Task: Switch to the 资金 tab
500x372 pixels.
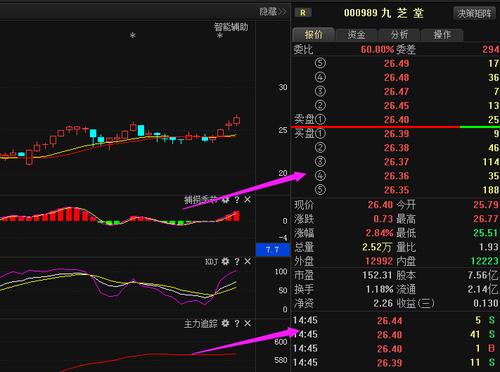Action: tap(356, 35)
